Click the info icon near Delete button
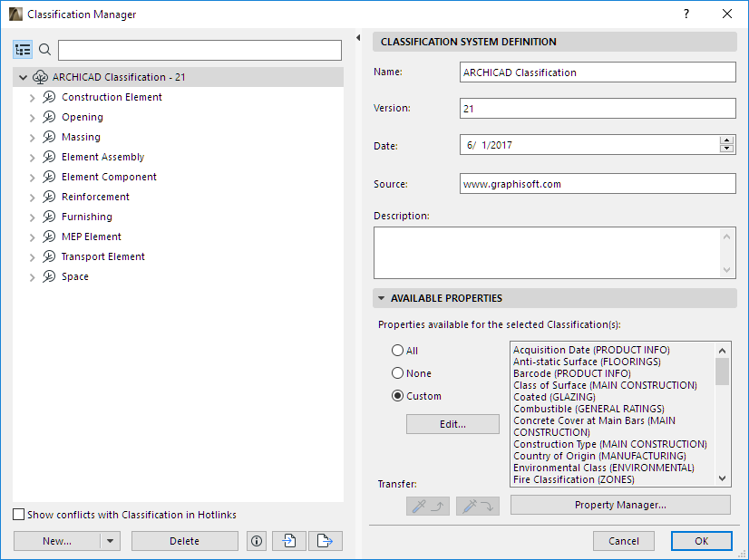This screenshot has width=749, height=560. click(x=256, y=540)
